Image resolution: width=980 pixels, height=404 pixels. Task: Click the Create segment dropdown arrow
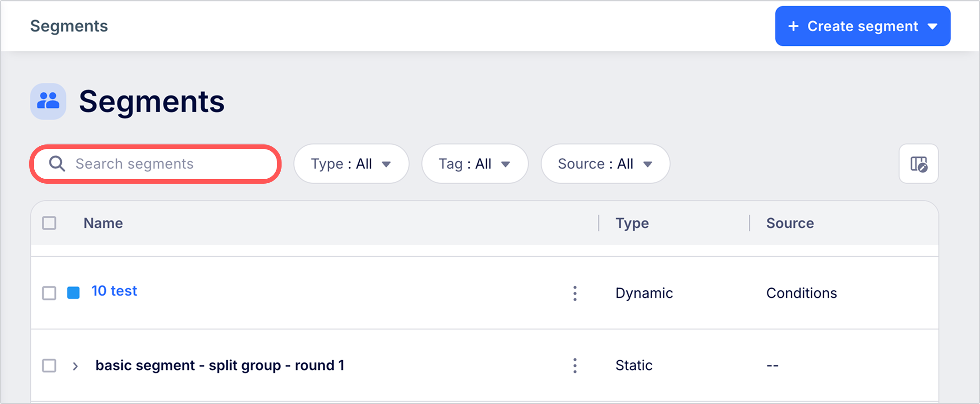(933, 27)
